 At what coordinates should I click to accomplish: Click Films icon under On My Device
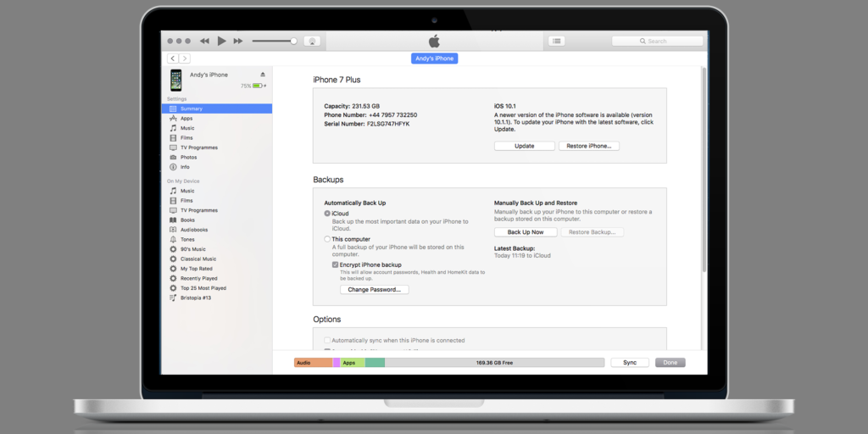point(173,200)
